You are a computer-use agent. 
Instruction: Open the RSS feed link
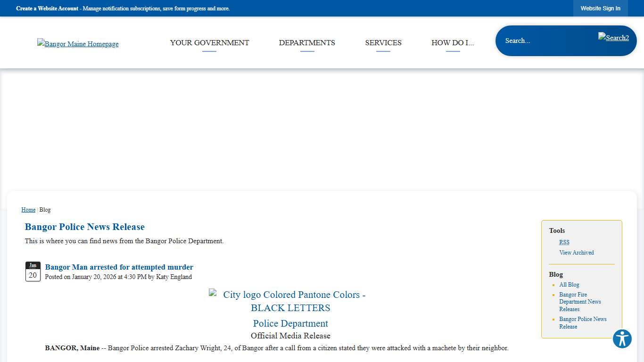564,242
